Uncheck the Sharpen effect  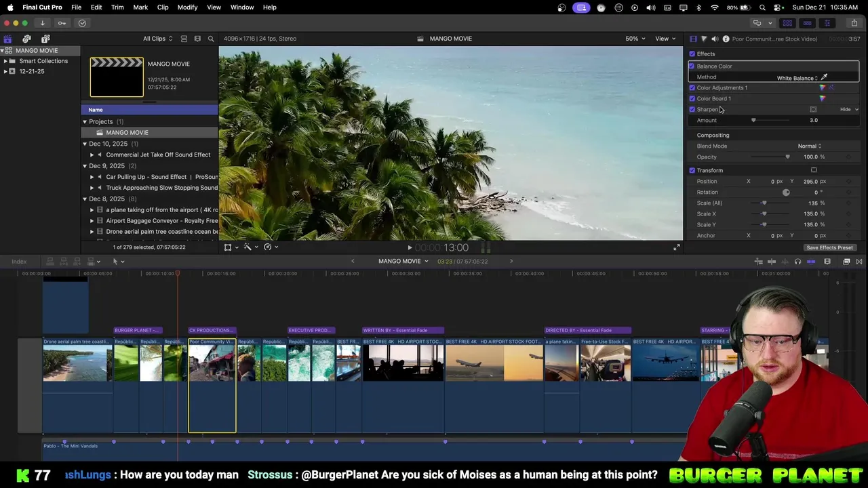(692, 109)
